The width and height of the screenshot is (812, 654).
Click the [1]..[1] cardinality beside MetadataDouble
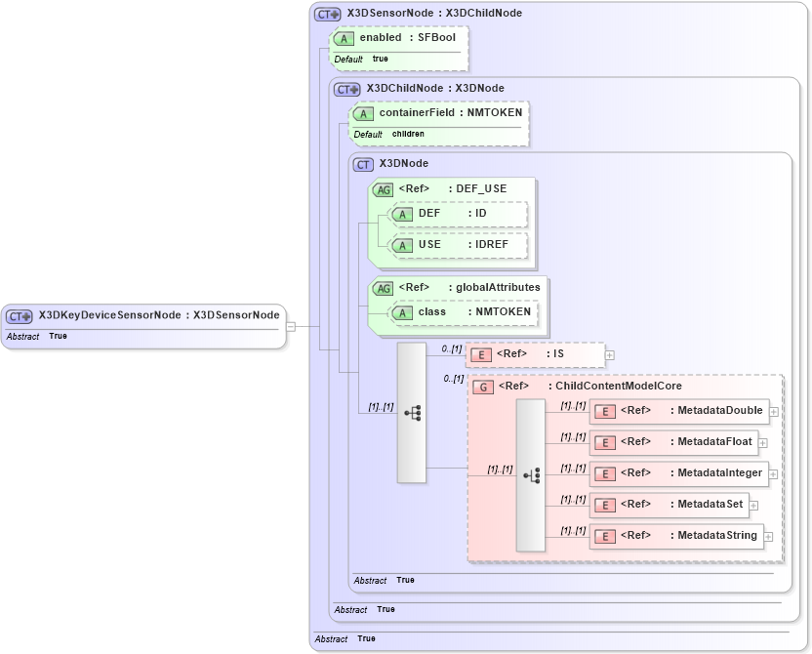tap(573, 405)
